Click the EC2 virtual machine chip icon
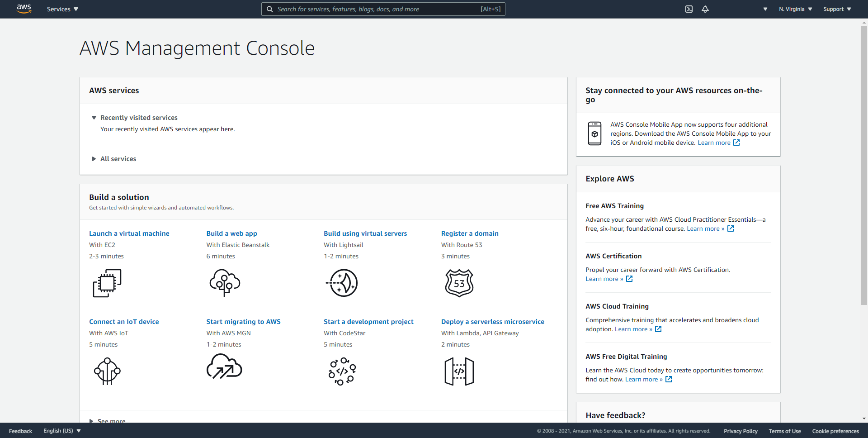Screen dimensions: 868x438 point(107,283)
